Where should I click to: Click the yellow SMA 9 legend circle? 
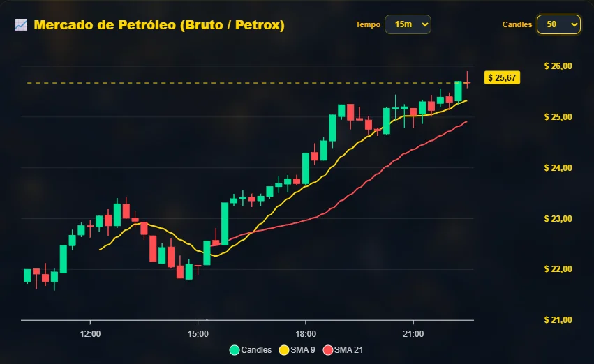284,350
